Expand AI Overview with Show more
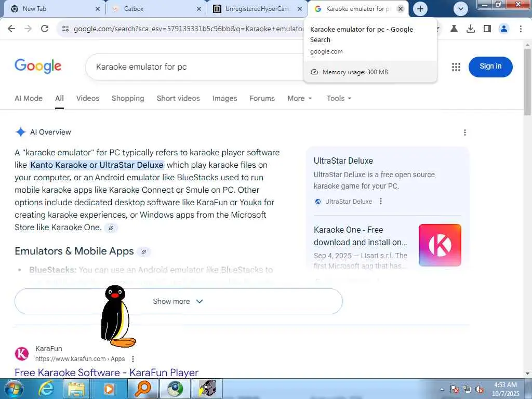The width and height of the screenshot is (532, 399). point(179,301)
